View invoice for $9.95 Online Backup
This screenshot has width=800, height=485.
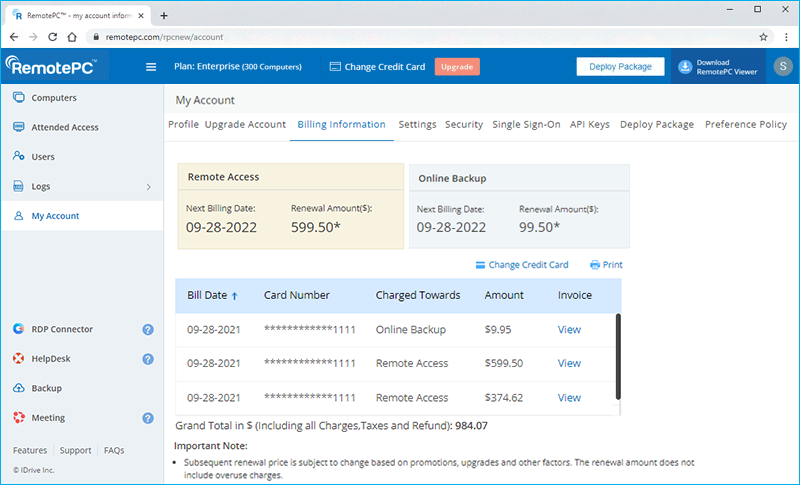tap(569, 329)
